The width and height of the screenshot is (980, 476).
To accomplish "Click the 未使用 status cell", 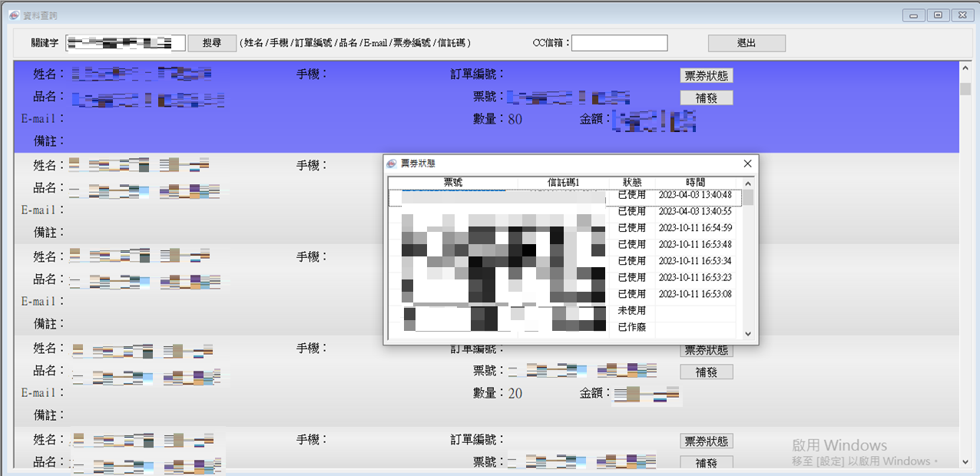I will coord(632,311).
